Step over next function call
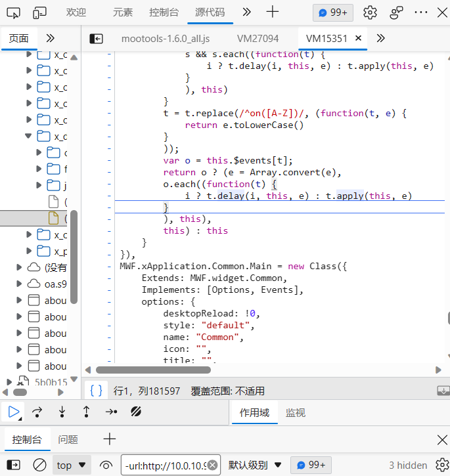 pos(37,412)
